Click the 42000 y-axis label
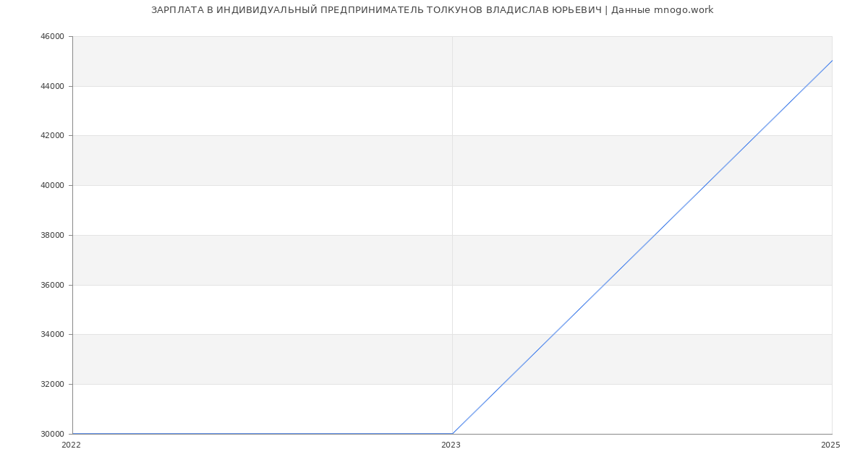868x470 pixels. tap(52, 136)
